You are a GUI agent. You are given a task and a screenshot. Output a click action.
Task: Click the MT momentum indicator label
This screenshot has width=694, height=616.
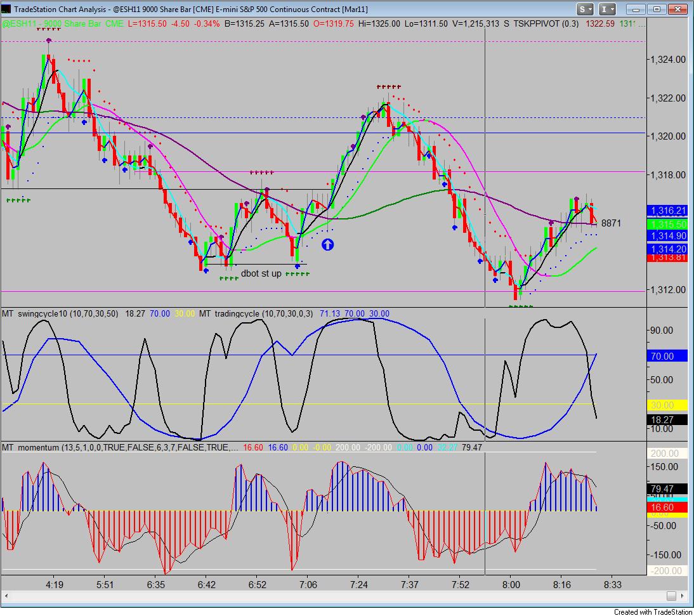[120, 447]
